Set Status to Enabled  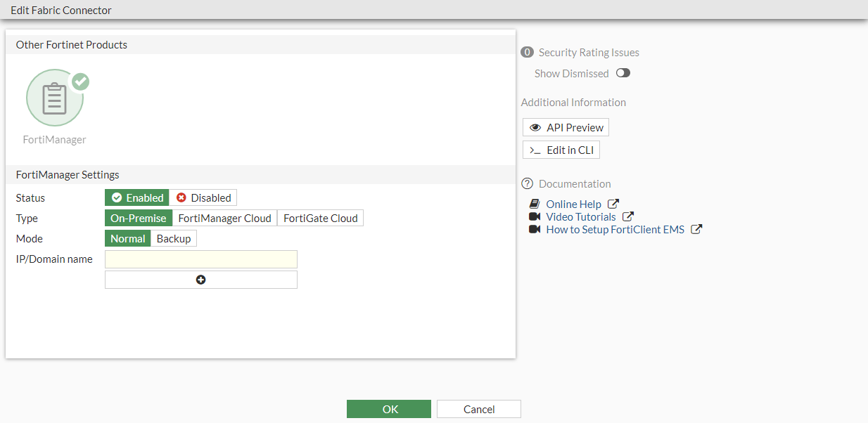point(137,198)
